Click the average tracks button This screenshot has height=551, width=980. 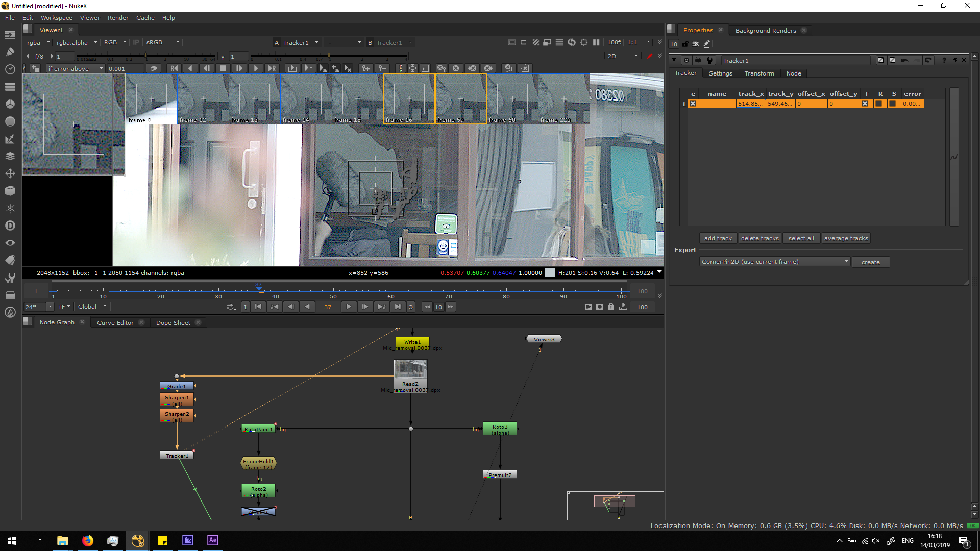tap(846, 238)
